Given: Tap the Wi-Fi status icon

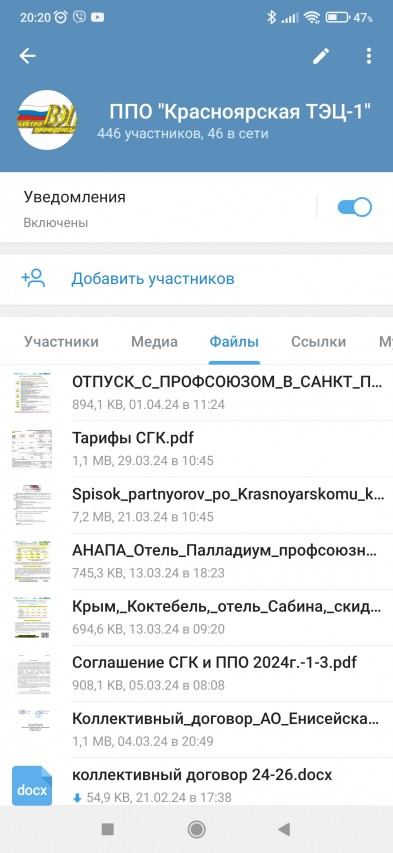Looking at the screenshot, I should pyautogui.click(x=312, y=17).
